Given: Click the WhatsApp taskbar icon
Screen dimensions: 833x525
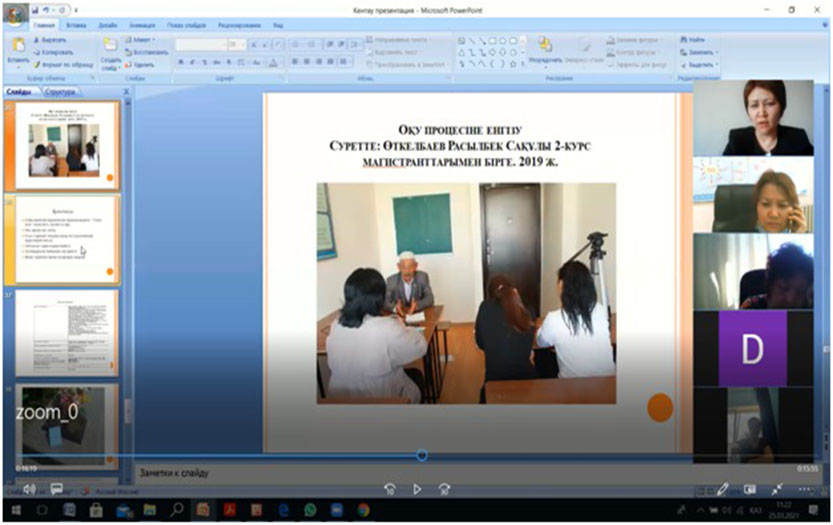Looking at the screenshot, I should pos(310,511).
